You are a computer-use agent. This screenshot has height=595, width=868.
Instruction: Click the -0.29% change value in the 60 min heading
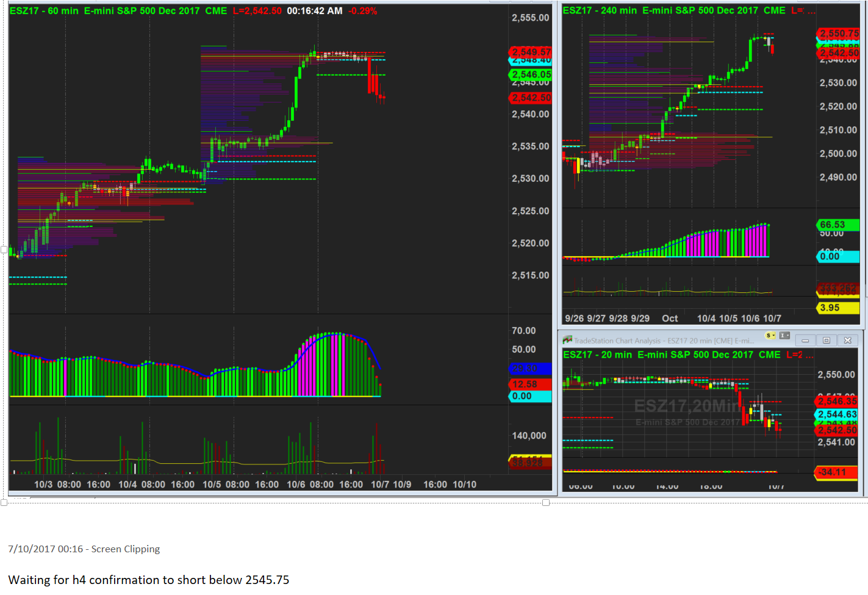coord(363,11)
